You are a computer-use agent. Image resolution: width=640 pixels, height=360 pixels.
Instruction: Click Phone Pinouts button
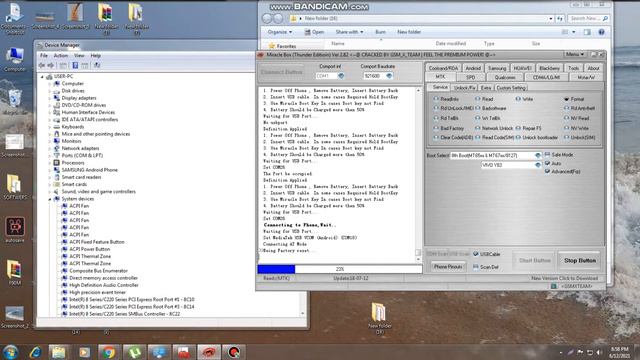448,267
